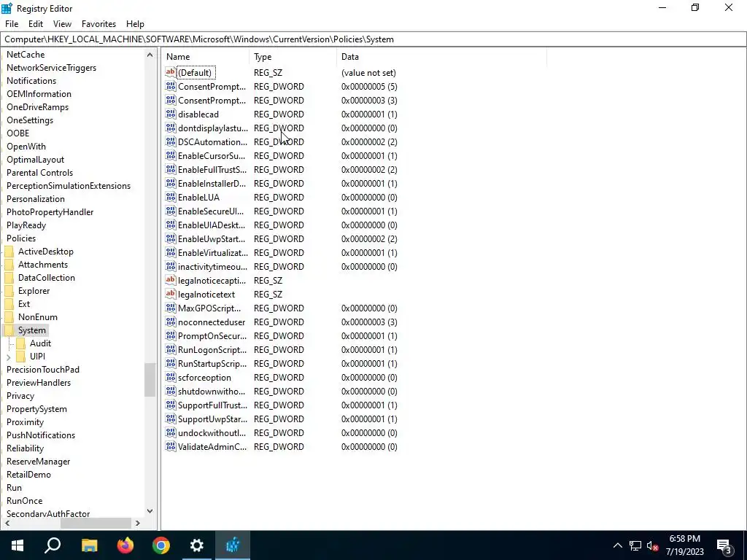Open the Favorites menu
The width and height of the screenshot is (747, 560).
[x=98, y=24]
